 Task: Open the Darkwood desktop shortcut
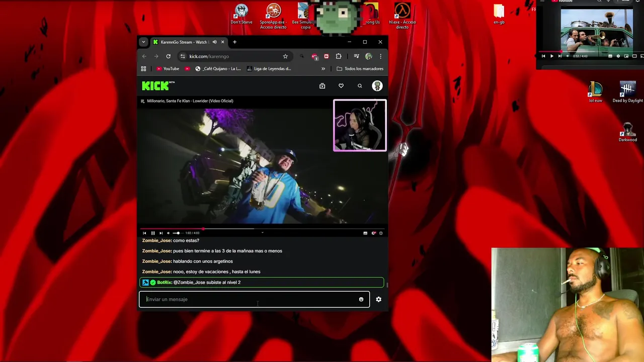click(627, 132)
